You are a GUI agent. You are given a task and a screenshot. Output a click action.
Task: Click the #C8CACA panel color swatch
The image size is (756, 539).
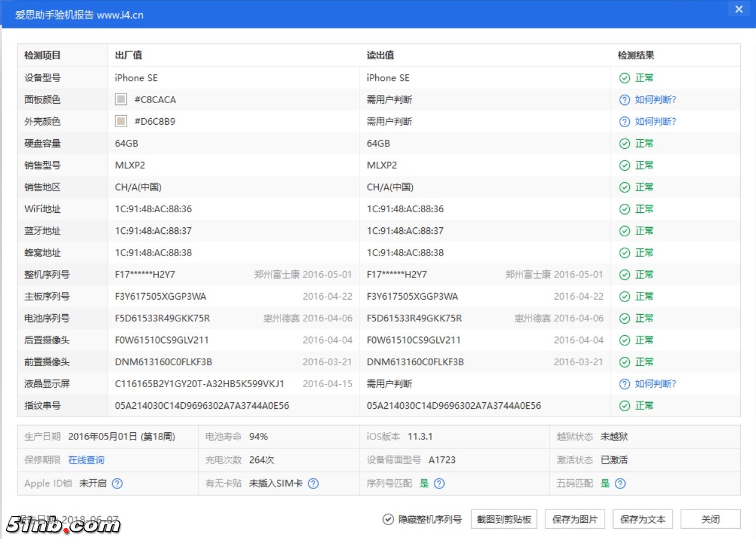point(121,99)
